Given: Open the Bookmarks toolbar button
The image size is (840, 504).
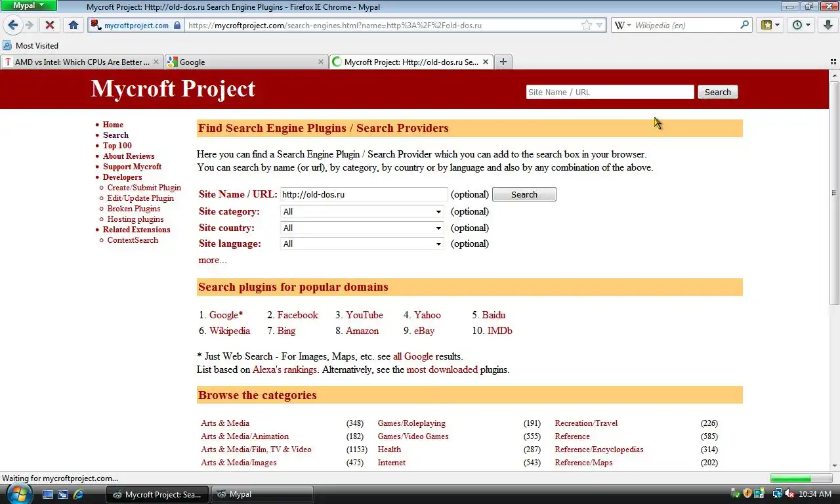Looking at the screenshot, I should coord(770,25).
